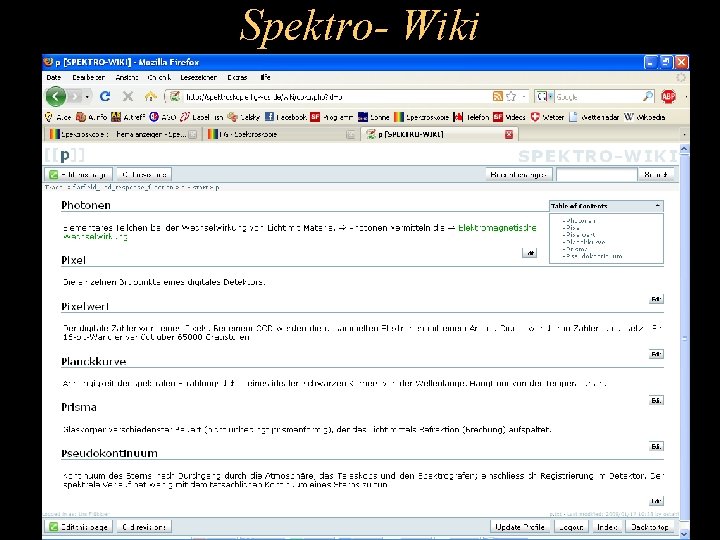The height and width of the screenshot is (540, 720).
Task: Click the Stop loading X icon
Action: (x=128, y=96)
